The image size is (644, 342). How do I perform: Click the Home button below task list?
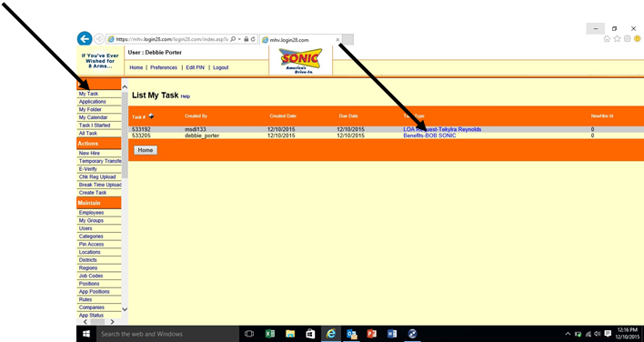[146, 150]
